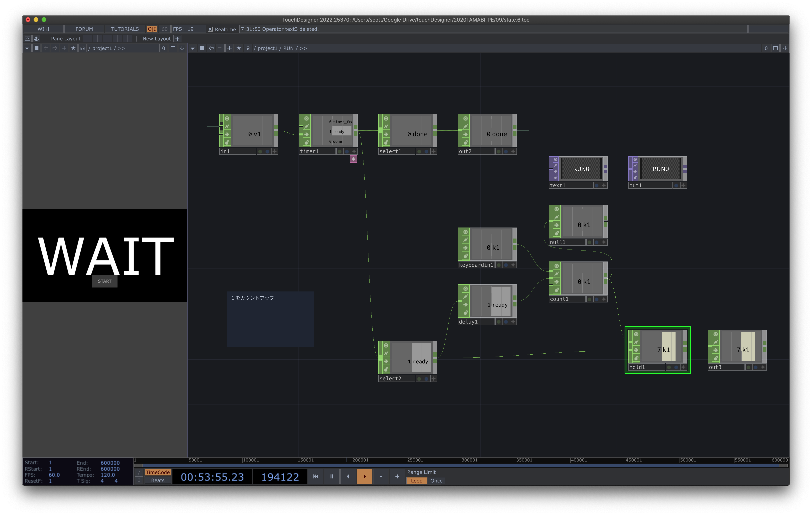Open the FORUM menu item
Viewport: 812px width, 515px height.
coord(84,29)
